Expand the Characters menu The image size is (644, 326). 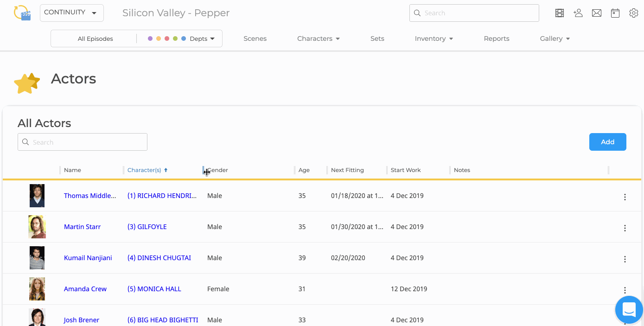click(x=319, y=38)
